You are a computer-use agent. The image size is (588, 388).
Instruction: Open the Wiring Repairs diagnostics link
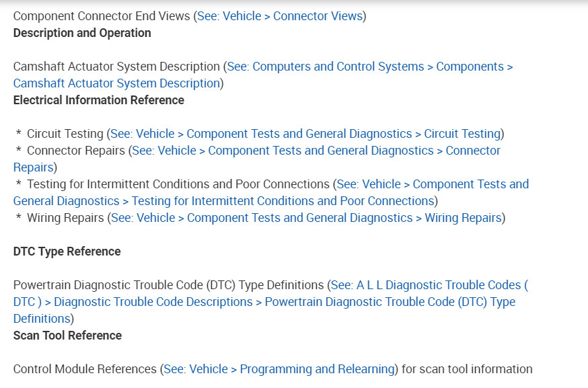coord(306,218)
